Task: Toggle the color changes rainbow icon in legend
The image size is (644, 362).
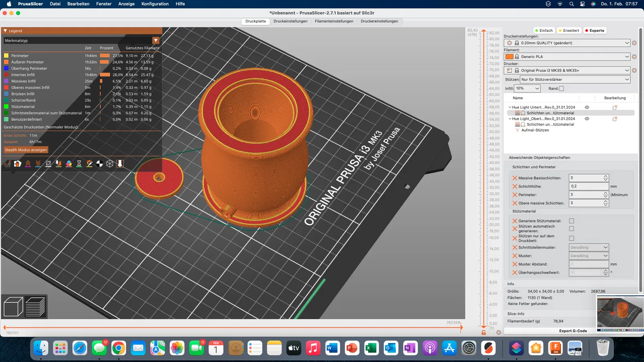Action: click(x=69, y=164)
